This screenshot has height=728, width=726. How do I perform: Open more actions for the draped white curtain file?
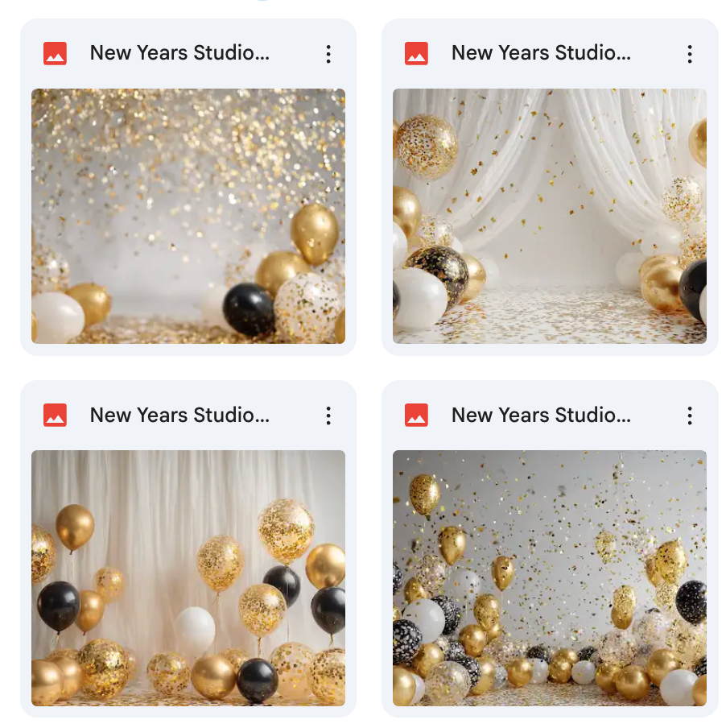(x=690, y=54)
